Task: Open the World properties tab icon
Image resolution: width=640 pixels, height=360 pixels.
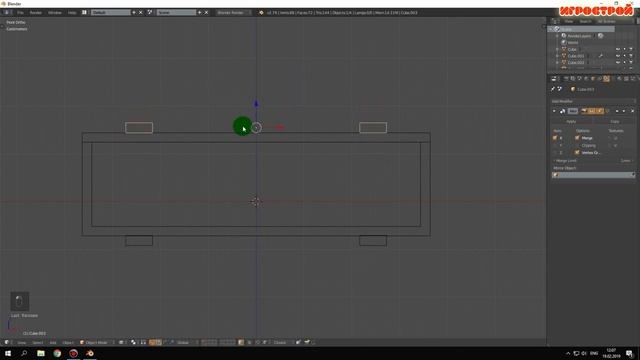Action: [x=586, y=79]
